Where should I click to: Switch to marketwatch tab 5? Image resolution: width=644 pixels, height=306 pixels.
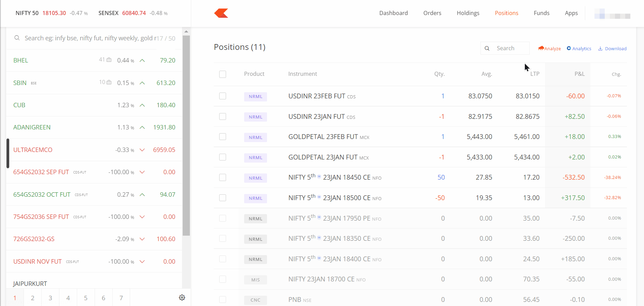coord(86,298)
